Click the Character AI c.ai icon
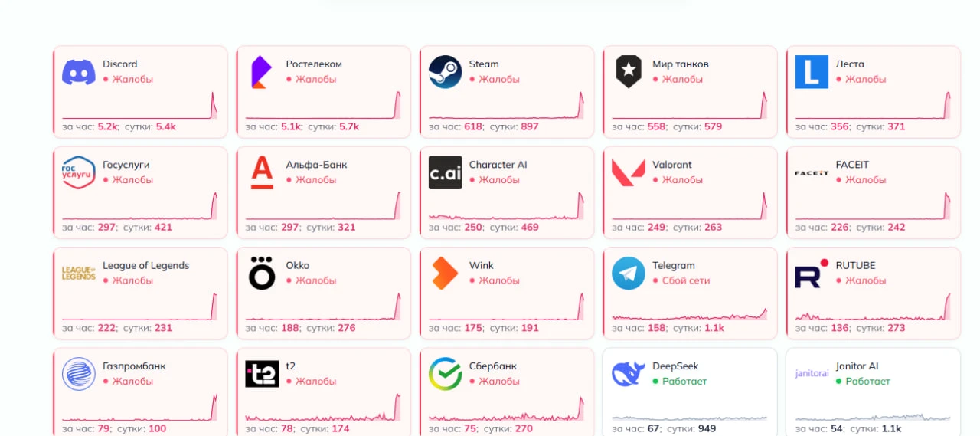Image resolution: width=980 pixels, height=436 pixels. (x=445, y=172)
